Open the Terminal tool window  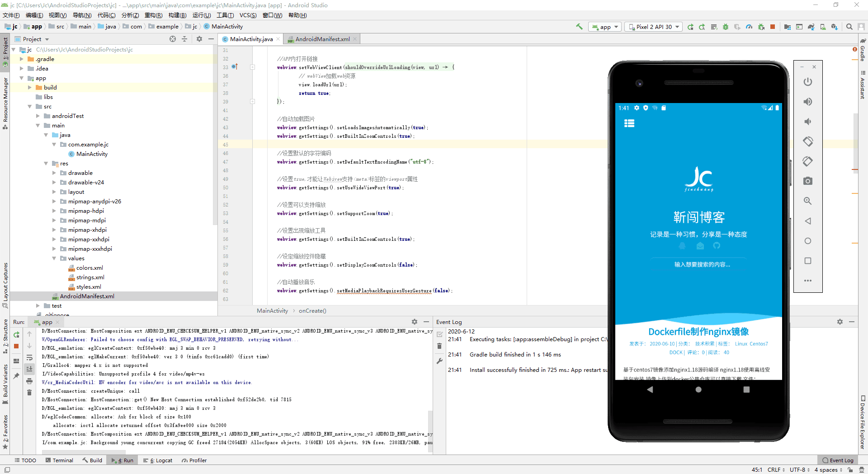[59, 460]
